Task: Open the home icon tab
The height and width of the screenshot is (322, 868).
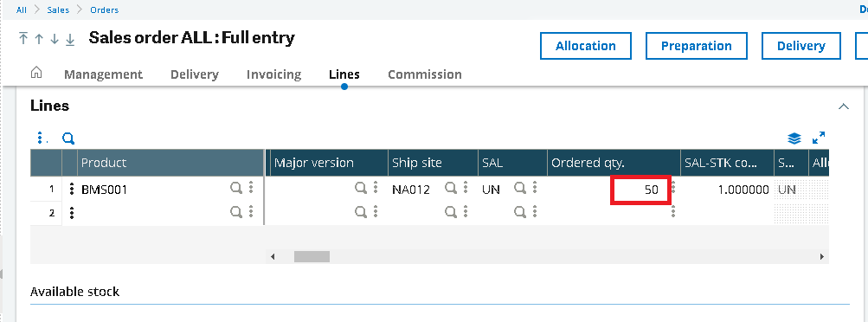Action: (36, 73)
